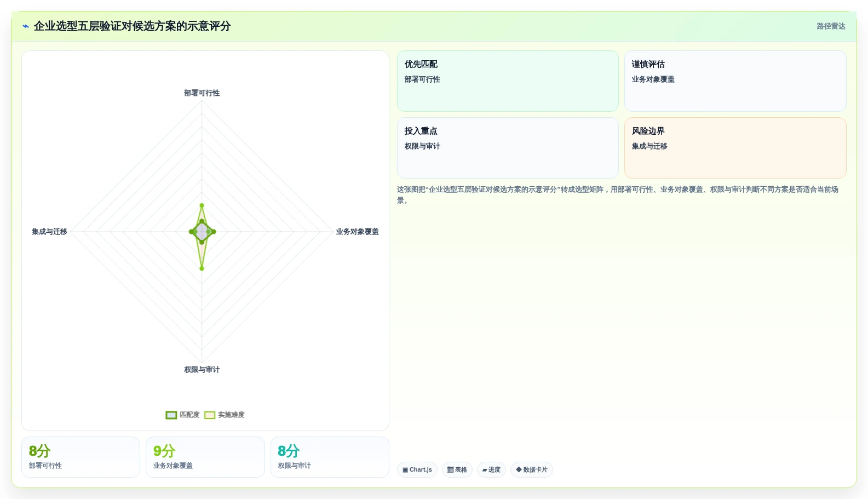Click the 数据卡片 tag chip
This screenshot has height=499, width=868.
pyautogui.click(x=532, y=470)
